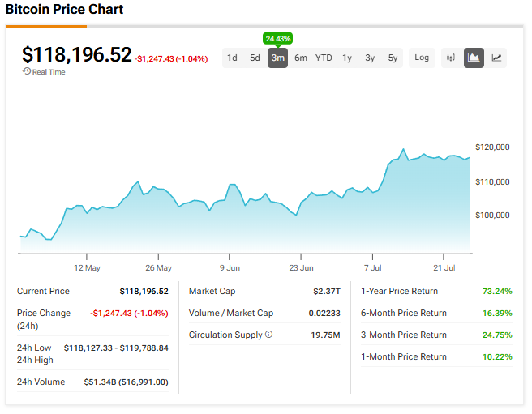Switch chart to 6m range

[x=301, y=58]
